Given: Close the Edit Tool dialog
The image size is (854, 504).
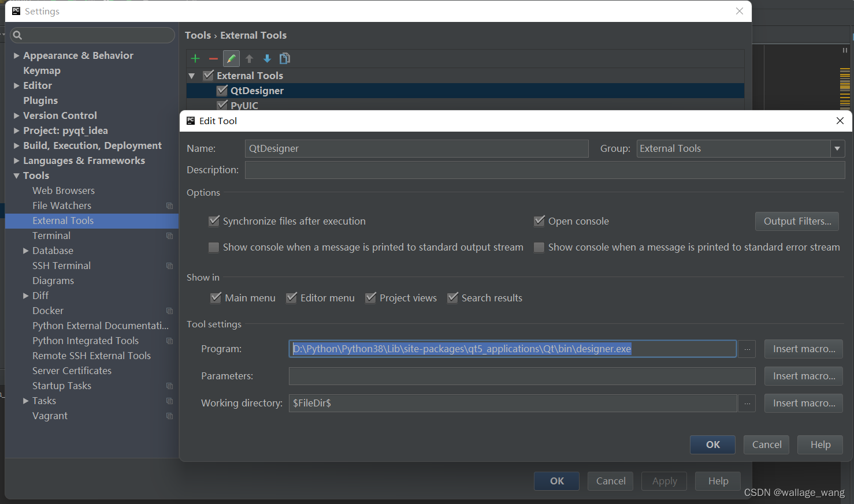Looking at the screenshot, I should pos(840,121).
